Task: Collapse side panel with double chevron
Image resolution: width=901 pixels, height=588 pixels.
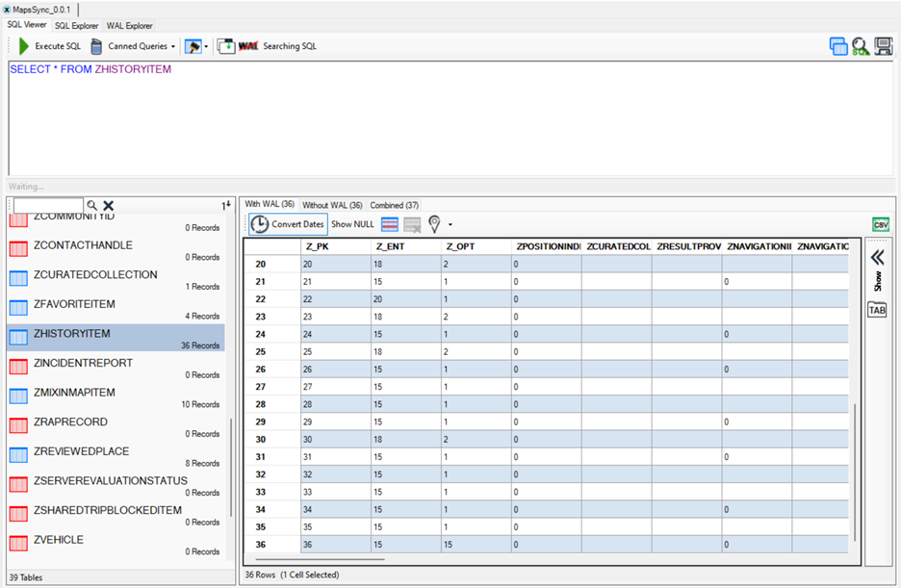Action: tap(876, 257)
